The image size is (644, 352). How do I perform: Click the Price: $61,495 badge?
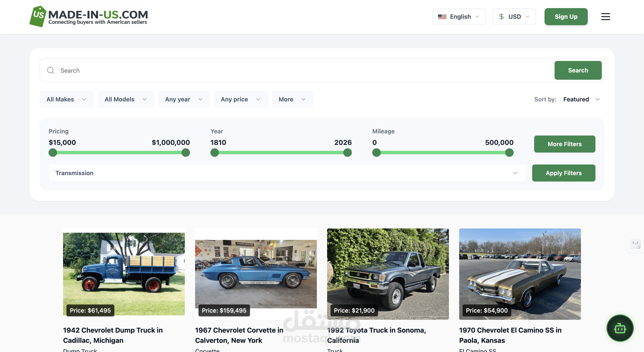point(90,310)
